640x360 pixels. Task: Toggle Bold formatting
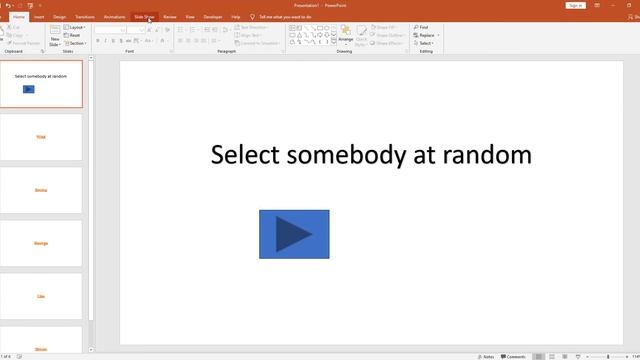click(x=98, y=41)
